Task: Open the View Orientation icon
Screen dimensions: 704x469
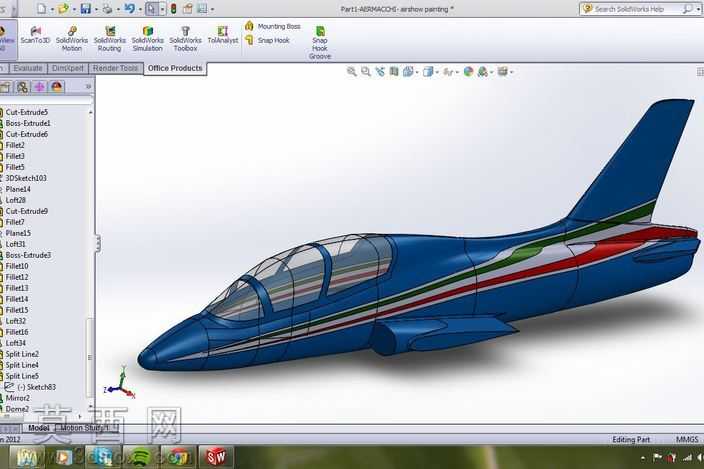Action: pyautogui.click(x=408, y=72)
